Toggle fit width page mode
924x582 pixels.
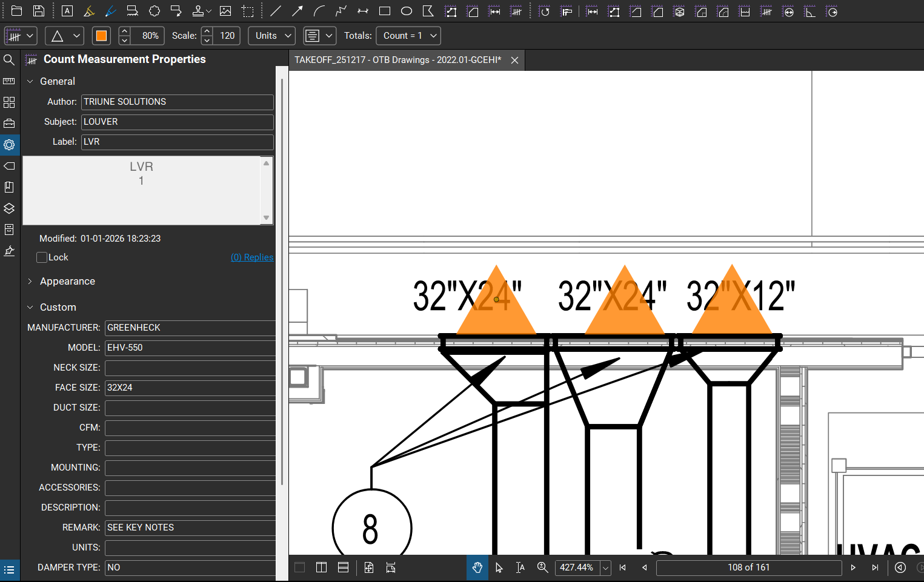[x=391, y=567]
